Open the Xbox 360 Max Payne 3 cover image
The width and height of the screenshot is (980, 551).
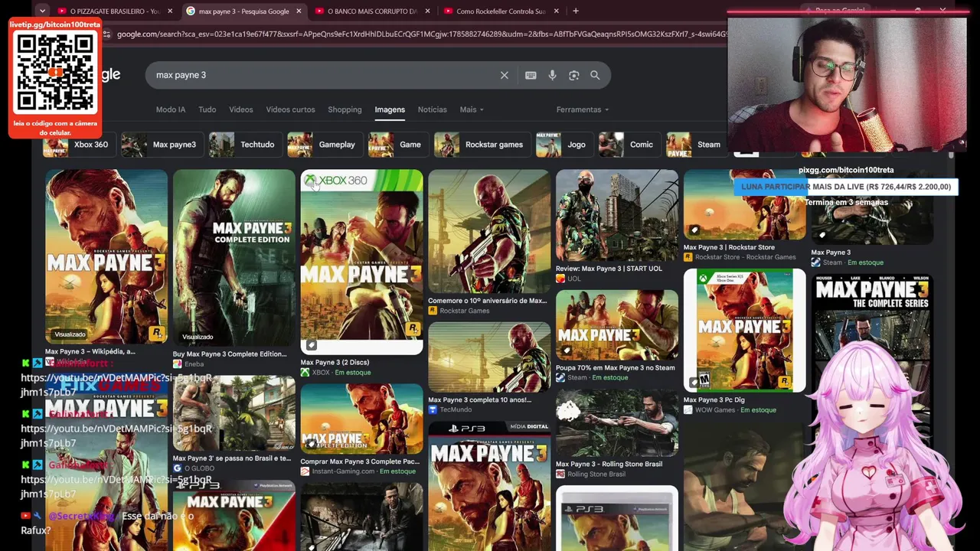(x=361, y=262)
